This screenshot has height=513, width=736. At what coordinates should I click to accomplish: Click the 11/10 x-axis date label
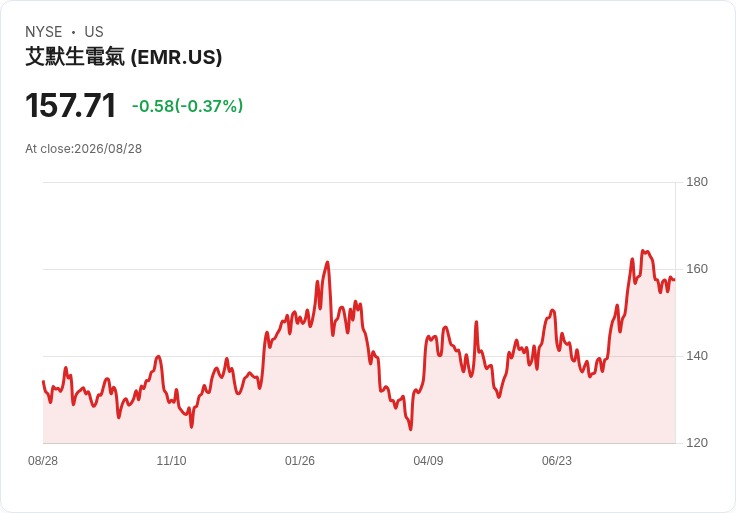(171, 461)
